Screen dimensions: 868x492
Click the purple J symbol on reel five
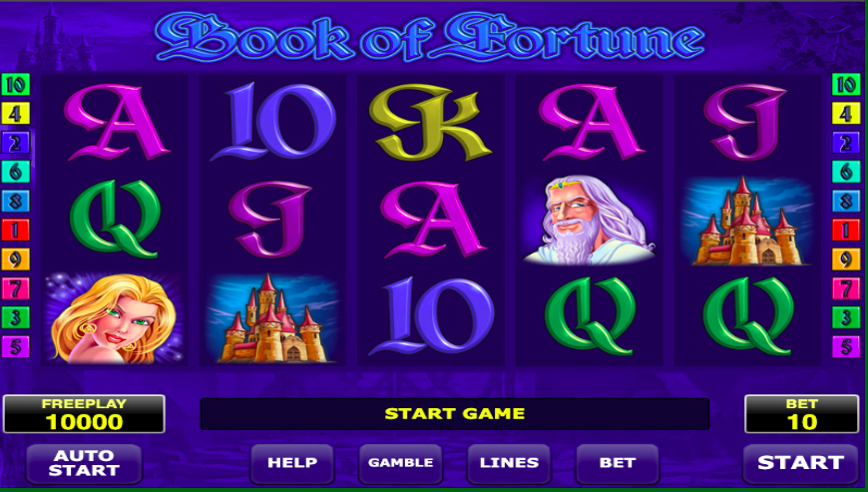[745, 123]
